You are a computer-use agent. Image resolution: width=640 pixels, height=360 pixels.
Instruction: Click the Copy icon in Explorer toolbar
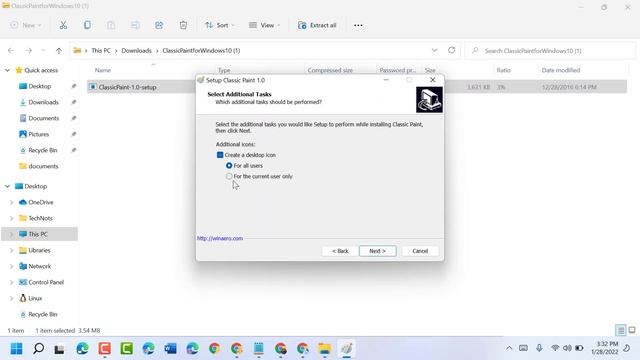(x=87, y=25)
